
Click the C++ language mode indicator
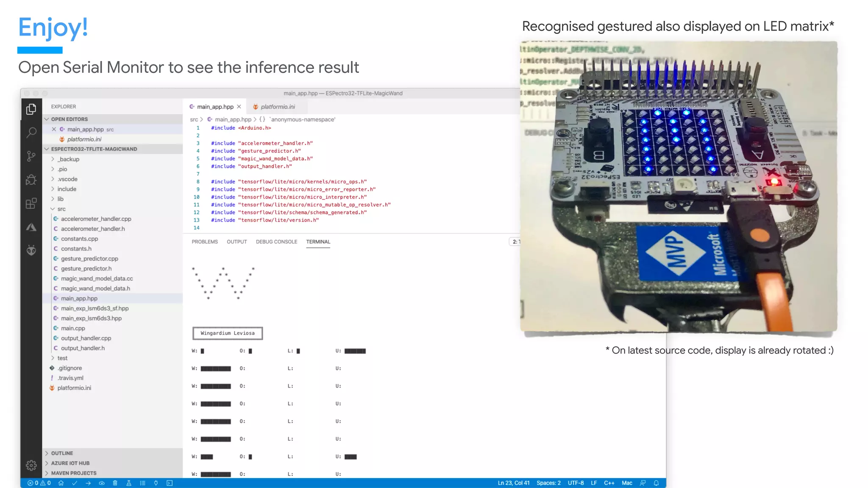[609, 483]
